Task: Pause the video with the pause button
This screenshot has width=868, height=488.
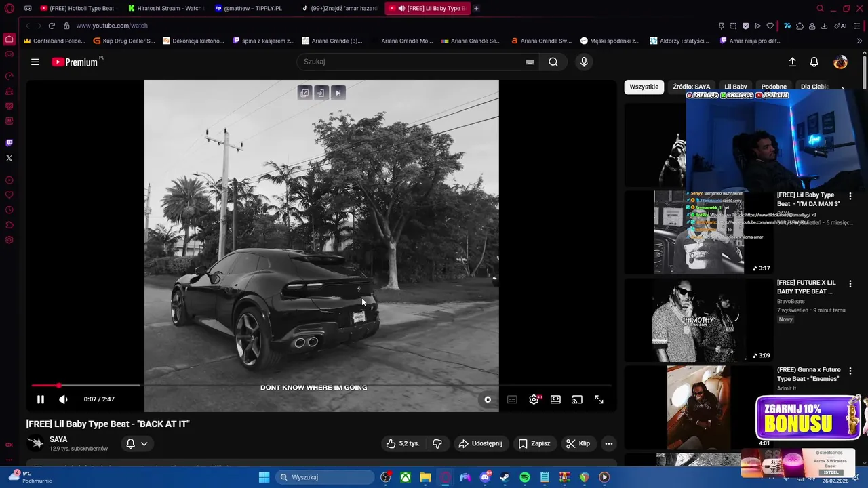Action: [41, 400]
